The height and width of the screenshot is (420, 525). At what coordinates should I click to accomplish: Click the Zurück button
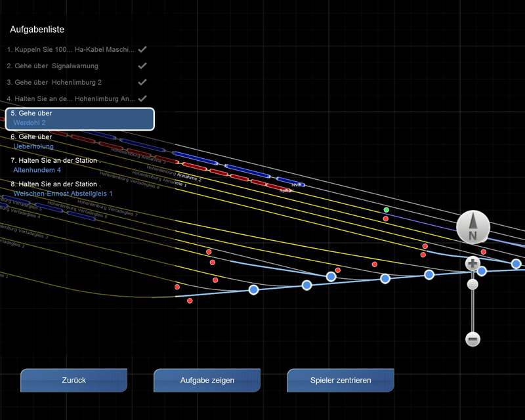point(73,380)
